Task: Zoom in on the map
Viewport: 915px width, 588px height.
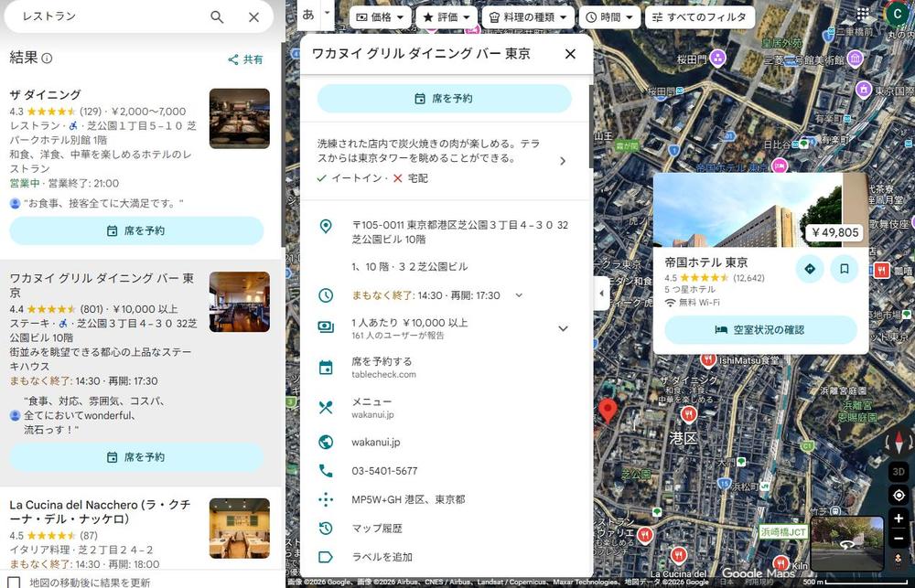Action: click(x=899, y=518)
